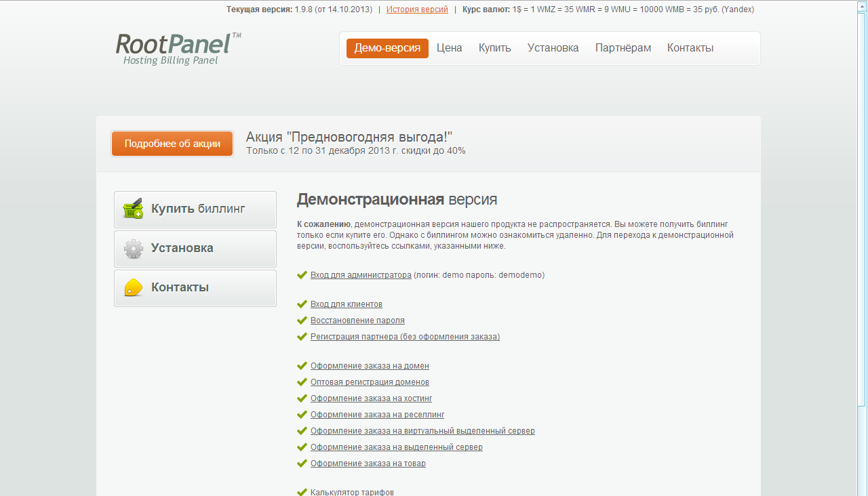Viewport: 868px width, 496px height.
Task: Click green checkmark beside Оформление заказа на хостинг
Action: coord(302,398)
